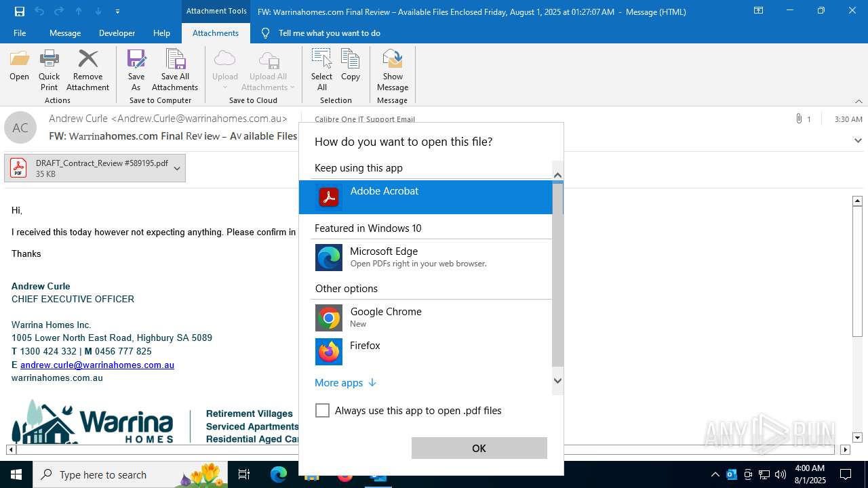Choose Adobe Acrobat to open file
Screen dimensions: 868x488
426,197
